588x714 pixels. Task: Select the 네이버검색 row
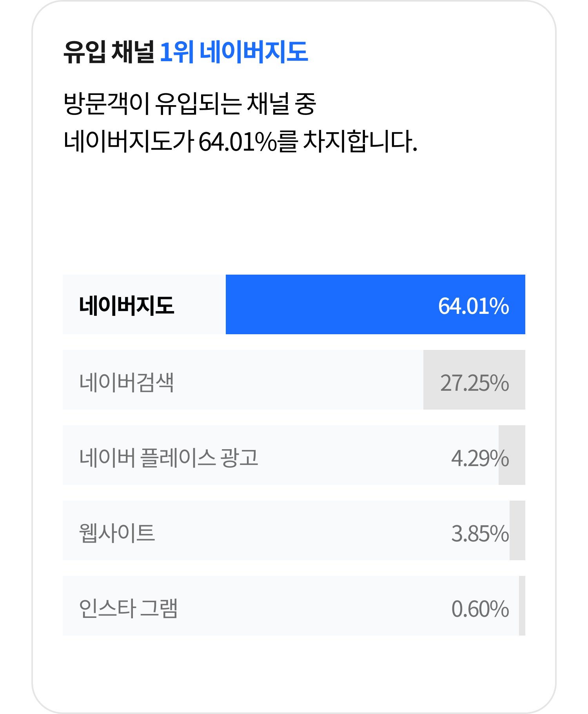[294, 380]
